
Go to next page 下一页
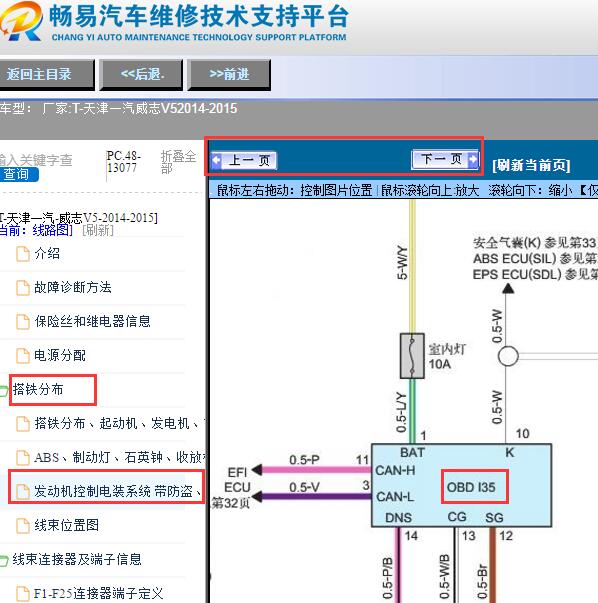click(445, 159)
